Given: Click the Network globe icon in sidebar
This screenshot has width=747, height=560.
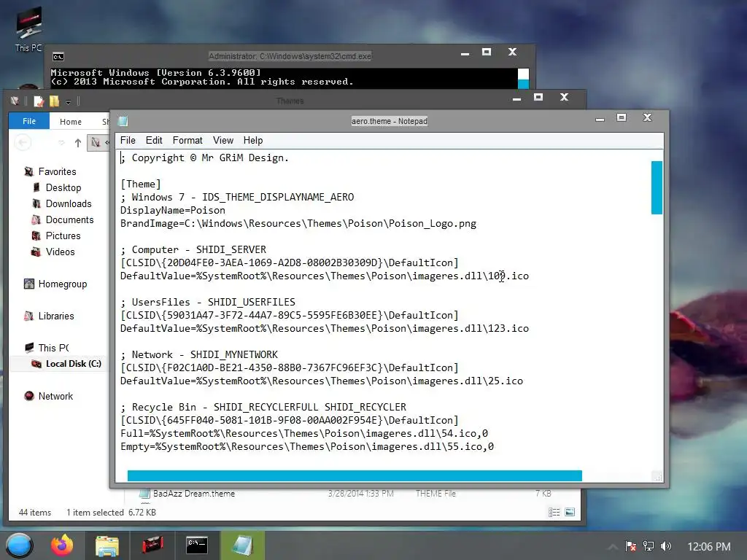Looking at the screenshot, I should coord(29,396).
